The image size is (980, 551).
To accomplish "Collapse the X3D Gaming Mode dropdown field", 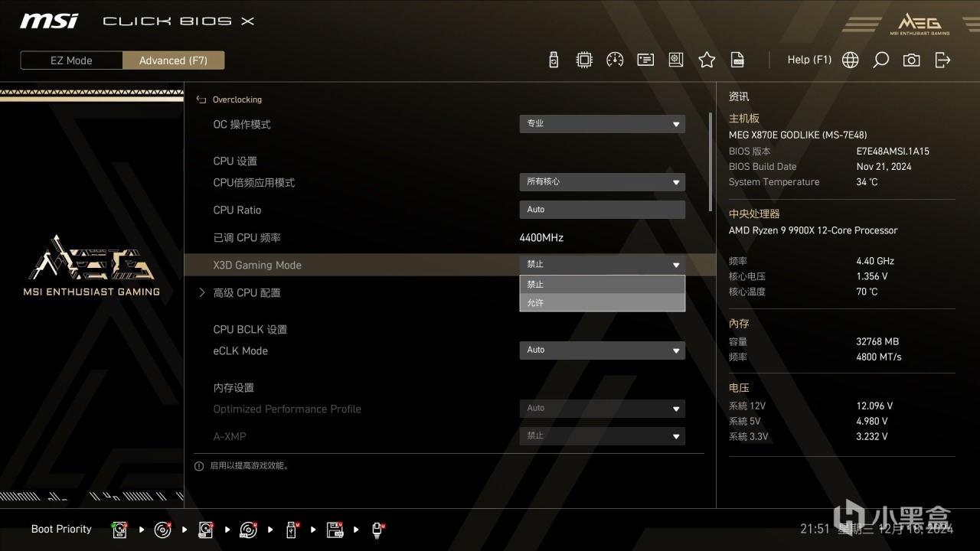I will click(x=602, y=265).
